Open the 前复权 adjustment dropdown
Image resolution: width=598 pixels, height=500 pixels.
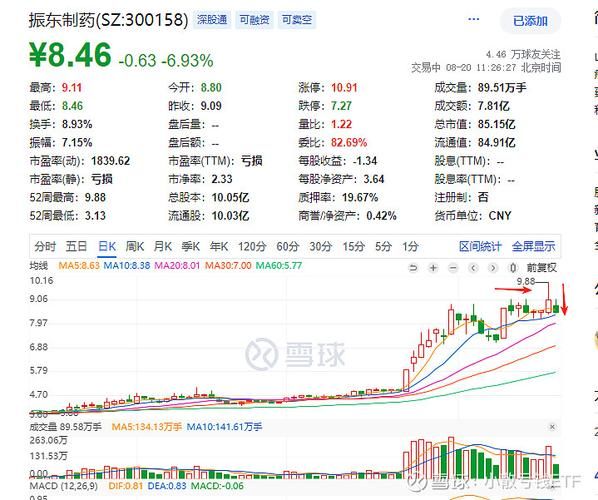point(542,268)
